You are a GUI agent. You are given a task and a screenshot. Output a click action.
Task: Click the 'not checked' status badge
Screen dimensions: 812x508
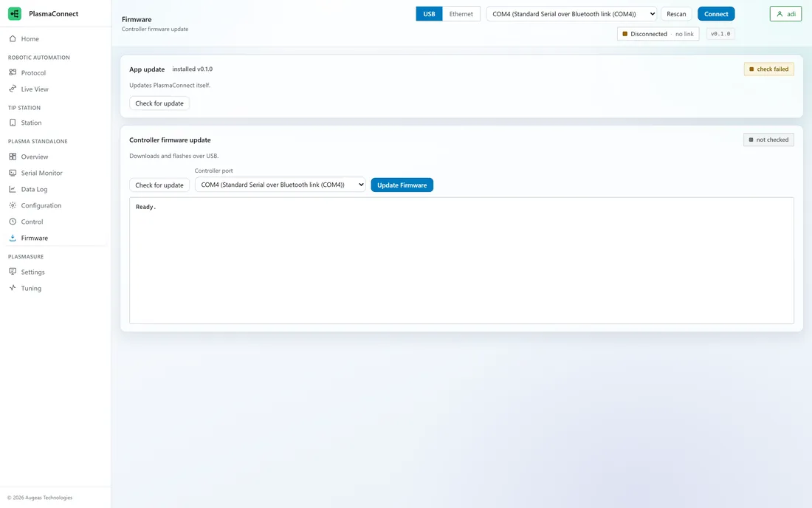768,140
